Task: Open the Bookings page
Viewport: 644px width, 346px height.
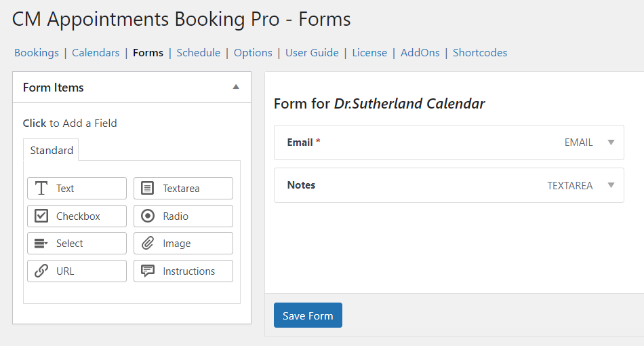Action: pos(37,53)
